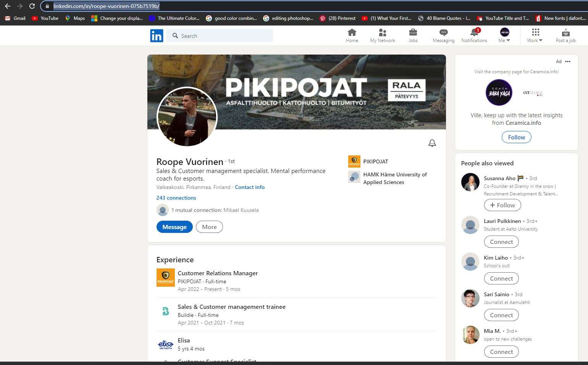Open Sales & Customer management trainee entry
The width and height of the screenshot is (588, 365).
(231, 307)
